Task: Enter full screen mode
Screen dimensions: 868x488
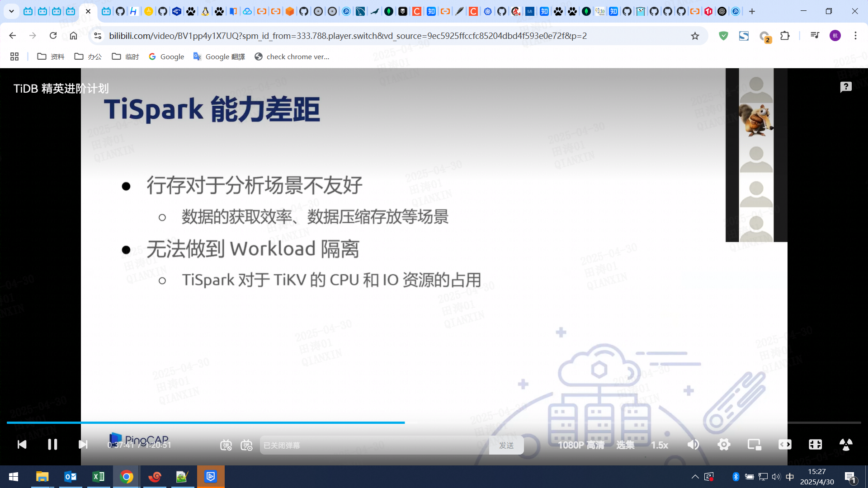Action: (846, 445)
